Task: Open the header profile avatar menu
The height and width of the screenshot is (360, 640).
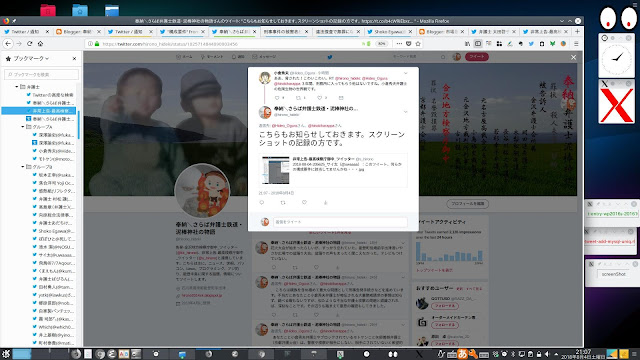Action: [457, 57]
